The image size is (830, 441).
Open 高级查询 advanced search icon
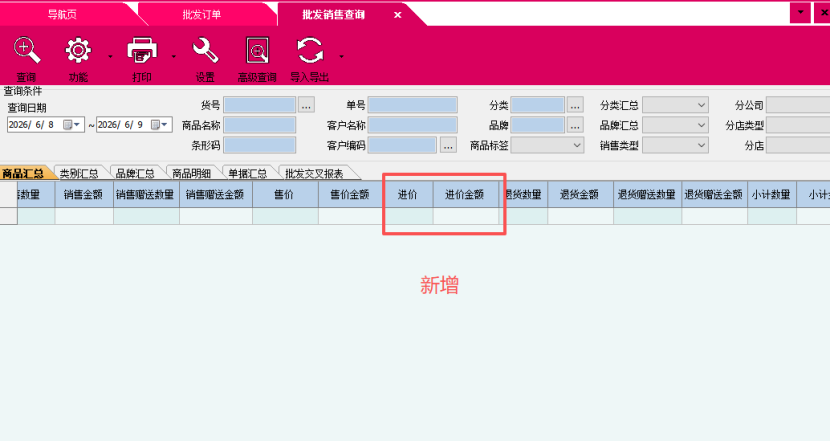[x=258, y=50]
